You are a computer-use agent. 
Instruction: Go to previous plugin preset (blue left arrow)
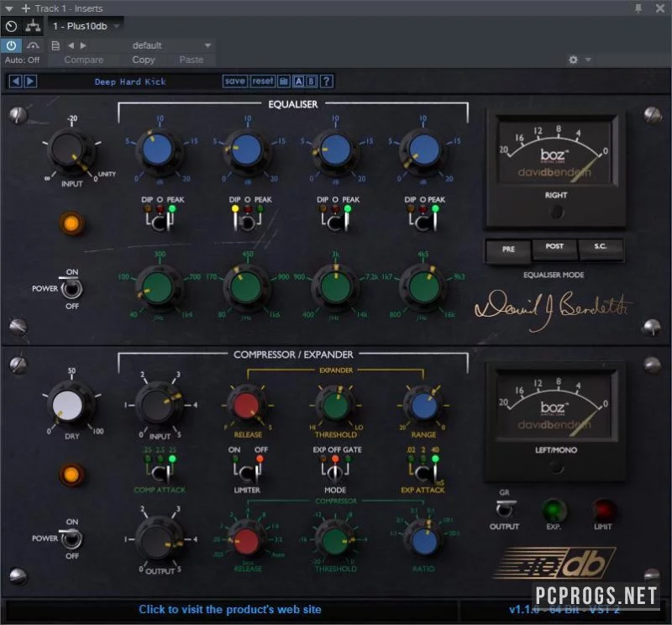point(15,81)
